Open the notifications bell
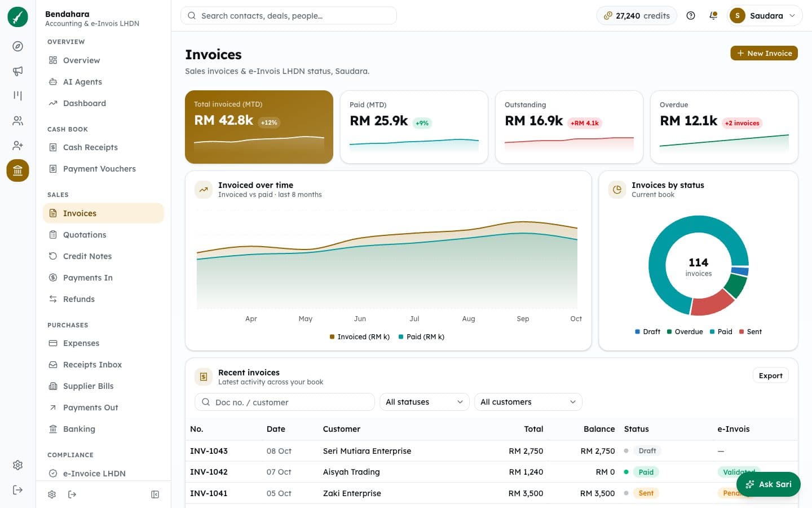The height and width of the screenshot is (508, 812). 713,16
